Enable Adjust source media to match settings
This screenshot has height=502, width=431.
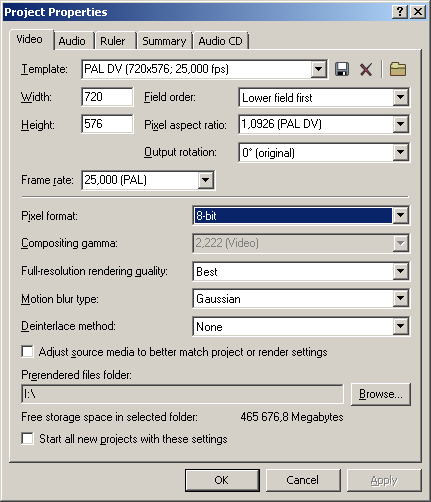coord(27,352)
